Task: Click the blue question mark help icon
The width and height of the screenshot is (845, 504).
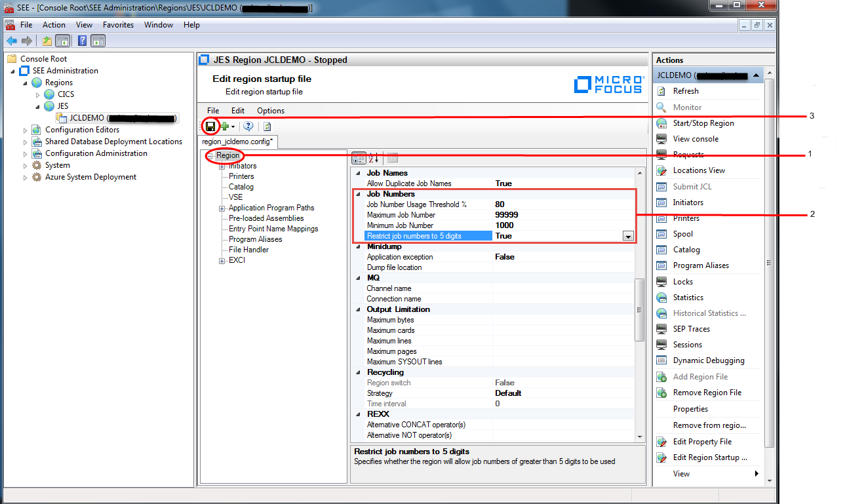Action: click(248, 126)
